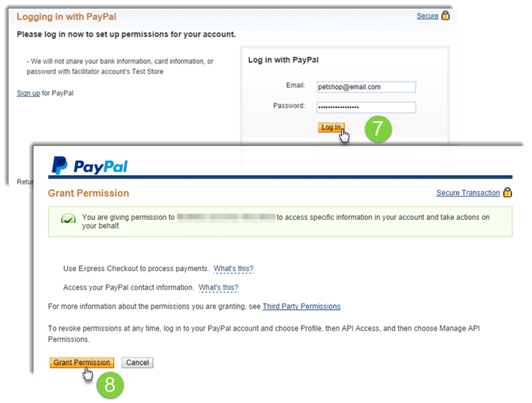Click the green checkmark permission icon
532x403 pixels.
[68, 219]
